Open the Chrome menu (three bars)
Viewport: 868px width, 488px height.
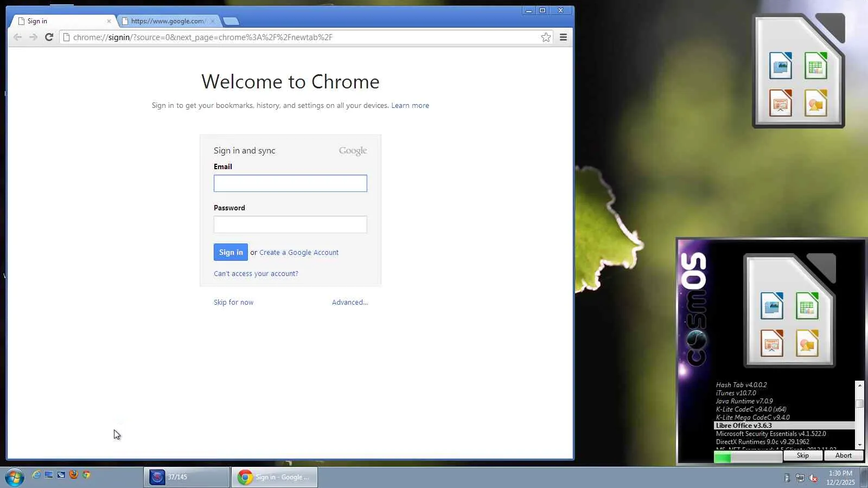pyautogui.click(x=563, y=37)
